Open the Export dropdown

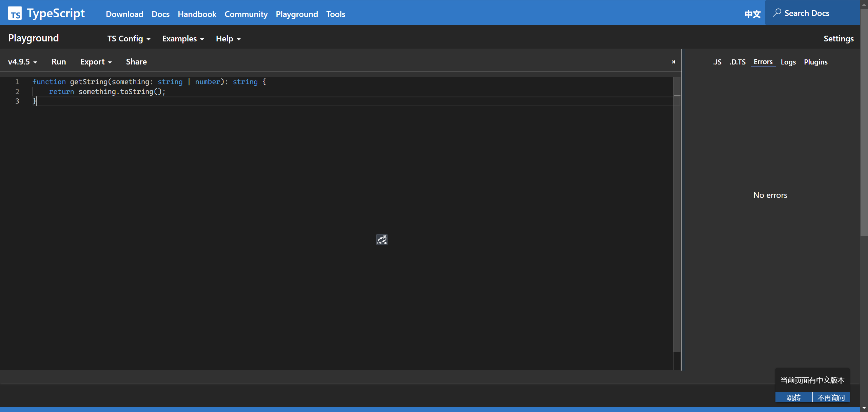tap(96, 62)
